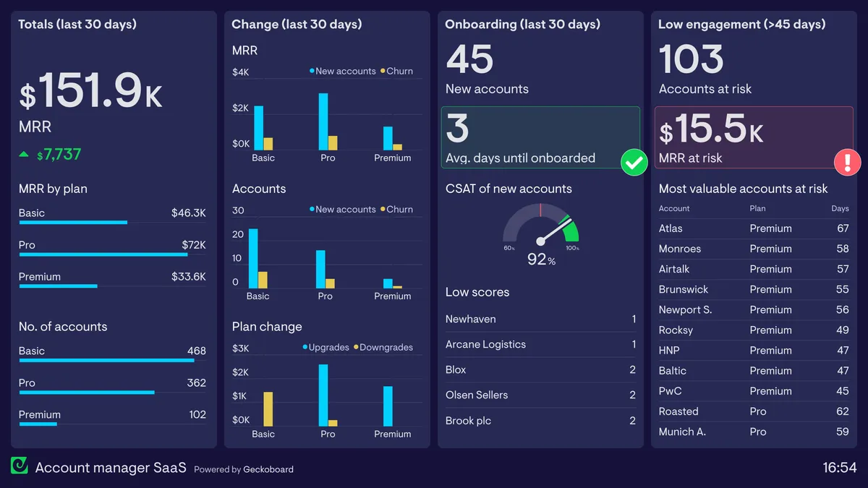Click the blue New accounts legend dot in MRR chart
The width and height of the screenshot is (868, 488).
pyautogui.click(x=313, y=72)
